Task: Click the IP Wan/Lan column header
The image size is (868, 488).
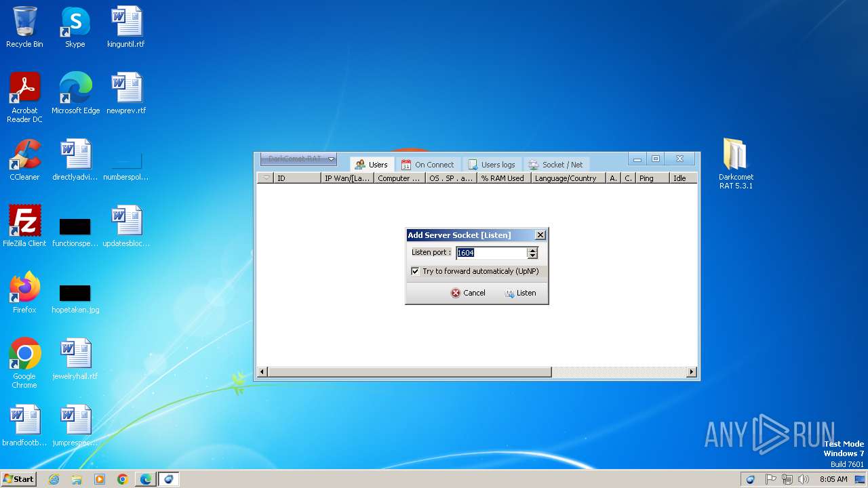Action: (x=347, y=178)
